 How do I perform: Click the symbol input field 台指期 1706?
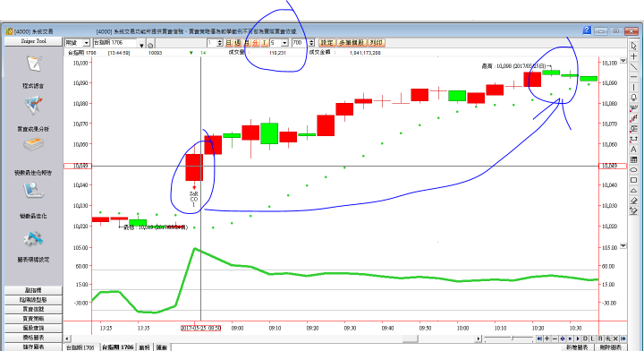point(115,43)
